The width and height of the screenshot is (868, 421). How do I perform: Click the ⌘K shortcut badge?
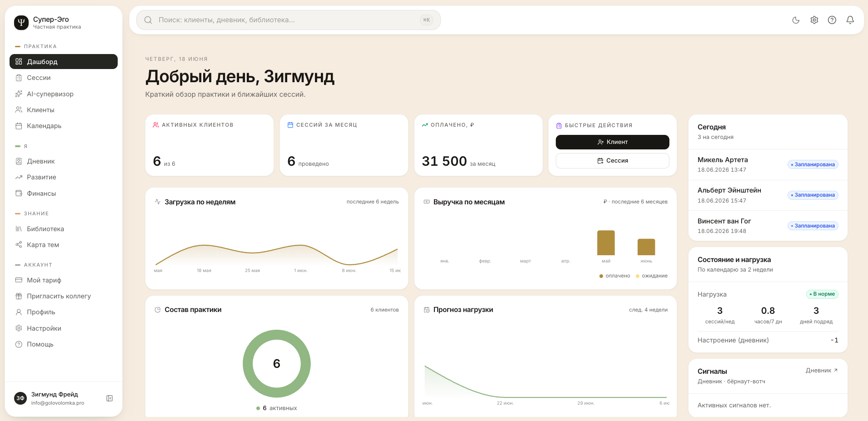click(426, 20)
